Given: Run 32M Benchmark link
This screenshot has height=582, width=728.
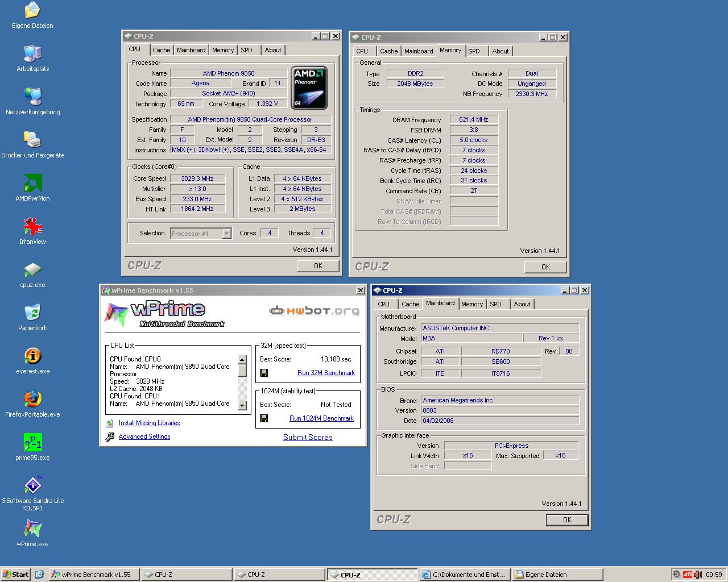Looking at the screenshot, I should coord(326,373).
